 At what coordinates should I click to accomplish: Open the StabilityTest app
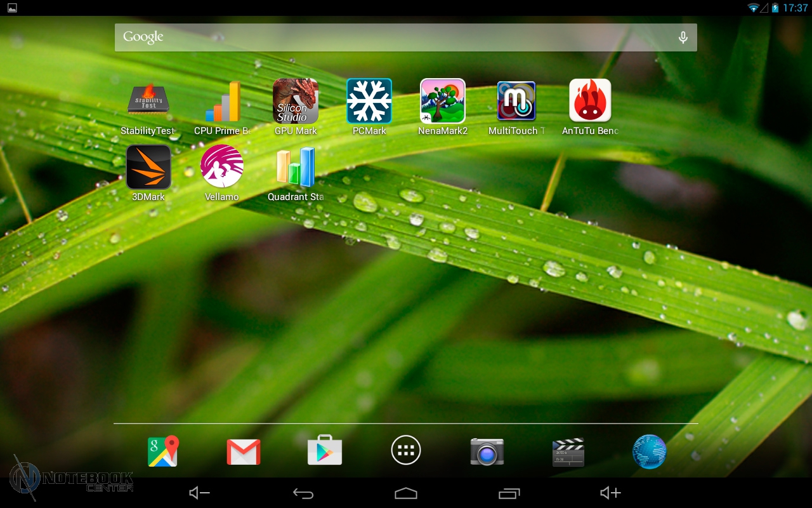[148, 102]
